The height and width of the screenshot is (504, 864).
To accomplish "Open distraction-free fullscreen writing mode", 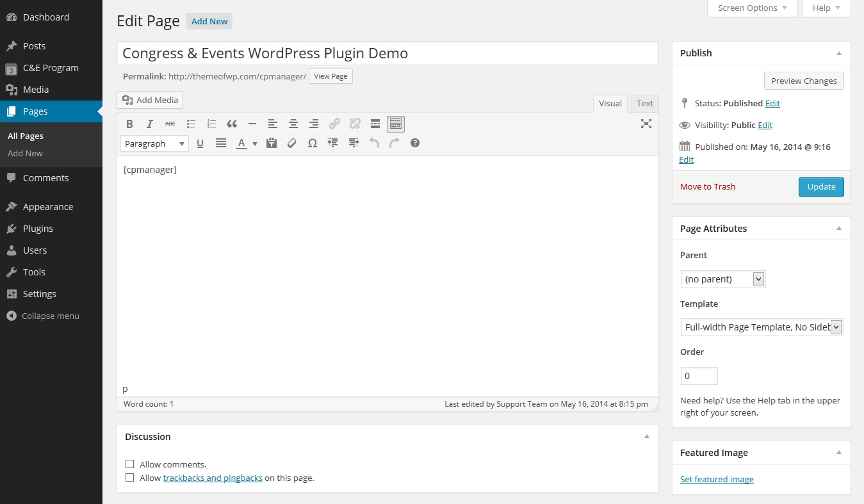I will [646, 124].
